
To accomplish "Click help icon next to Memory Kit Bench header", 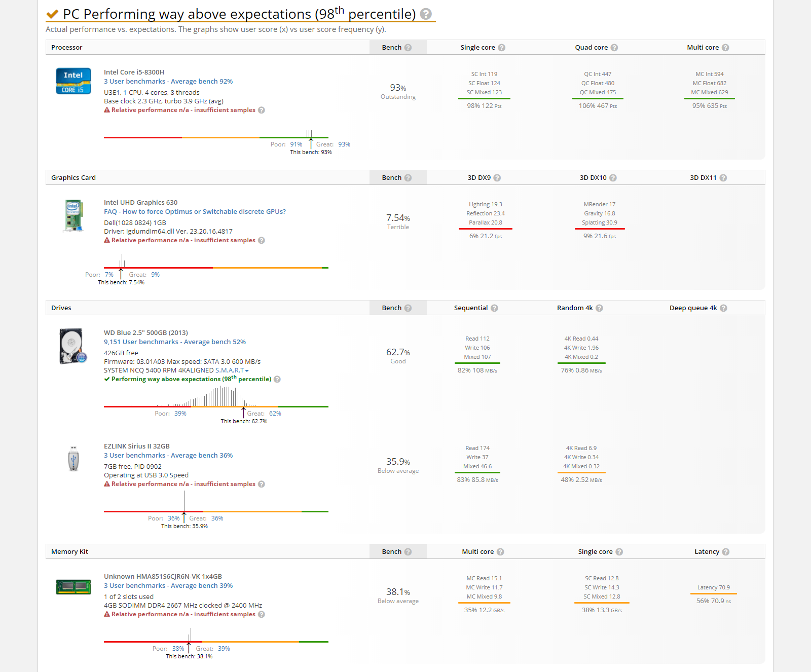I will [408, 552].
